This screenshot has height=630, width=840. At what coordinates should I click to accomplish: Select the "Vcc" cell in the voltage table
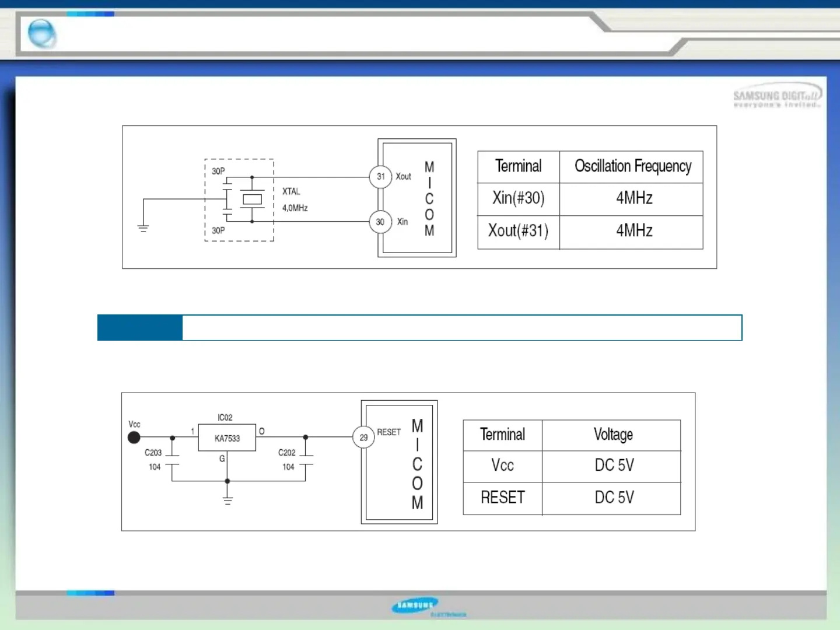[x=502, y=466]
